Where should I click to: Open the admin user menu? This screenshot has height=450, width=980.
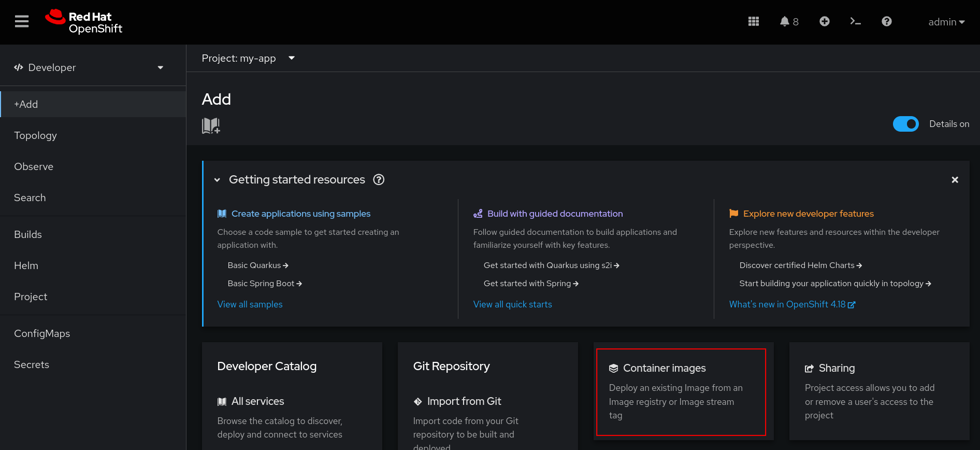[946, 22]
